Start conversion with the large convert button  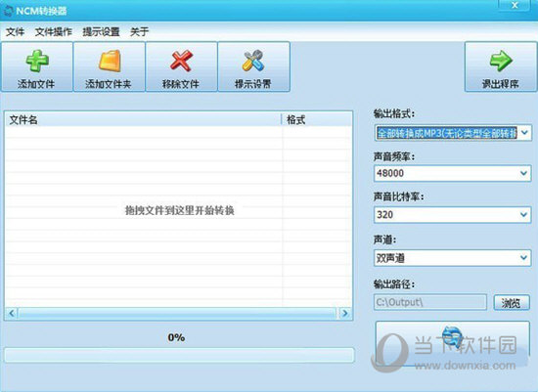453,343
